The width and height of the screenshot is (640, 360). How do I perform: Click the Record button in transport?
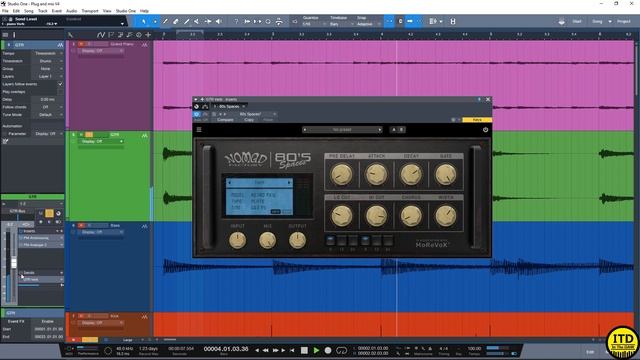(328, 350)
